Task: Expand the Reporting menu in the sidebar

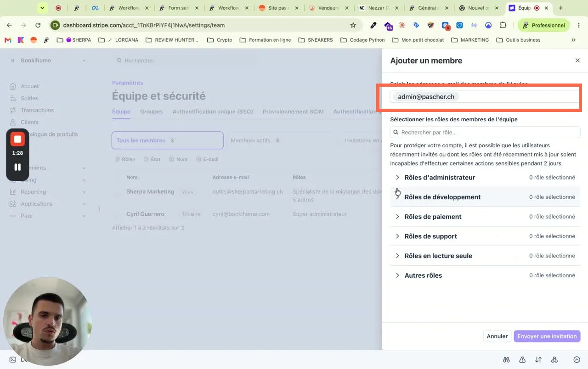Action: pyautogui.click(x=48, y=192)
